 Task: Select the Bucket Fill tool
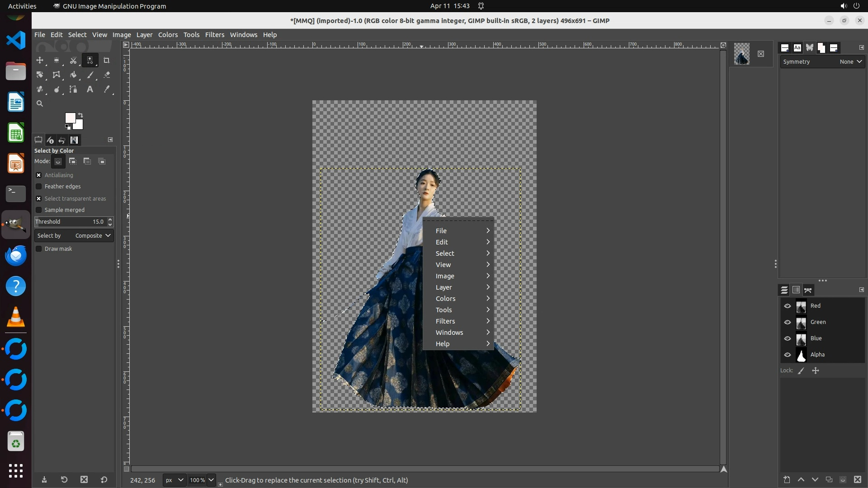pyautogui.click(x=73, y=75)
